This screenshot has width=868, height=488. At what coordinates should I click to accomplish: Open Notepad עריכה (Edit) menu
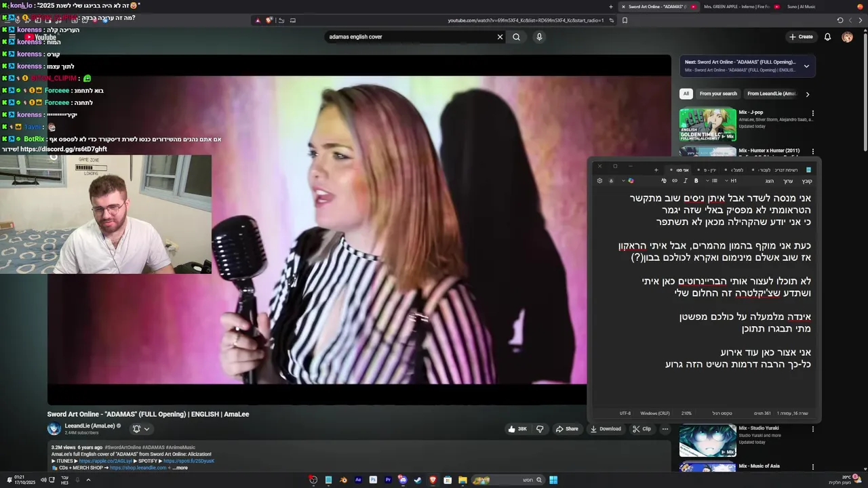(788, 181)
